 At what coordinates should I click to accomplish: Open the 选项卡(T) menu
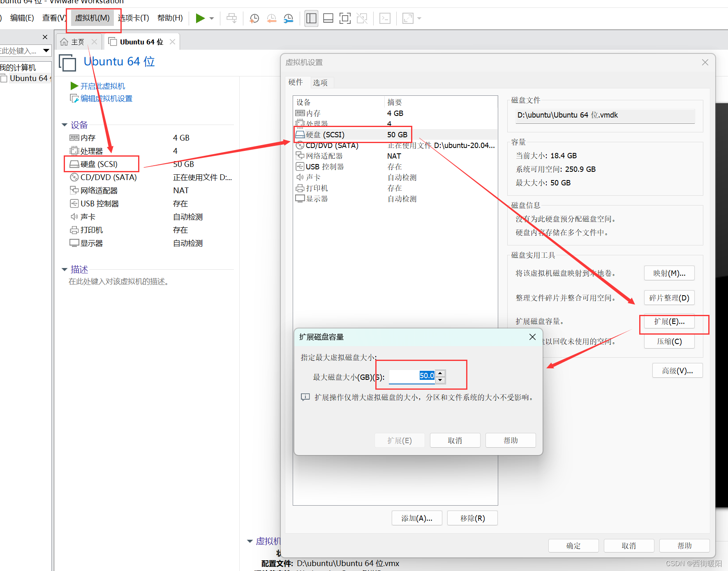click(133, 18)
